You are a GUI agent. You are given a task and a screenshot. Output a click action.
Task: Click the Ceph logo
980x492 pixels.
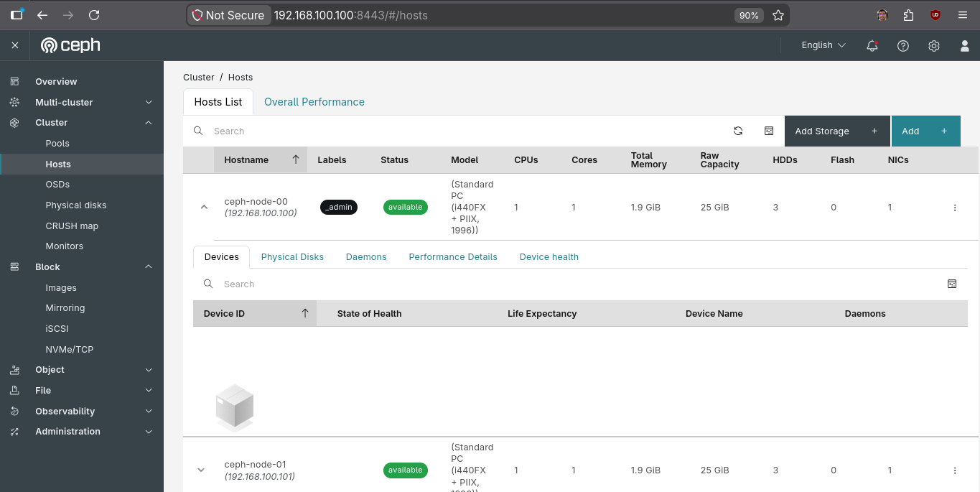pyautogui.click(x=70, y=45)
